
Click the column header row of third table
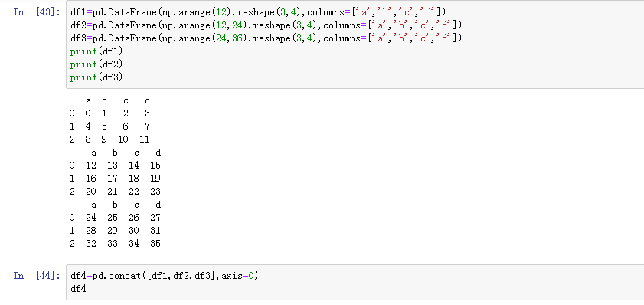coord(126,205)
